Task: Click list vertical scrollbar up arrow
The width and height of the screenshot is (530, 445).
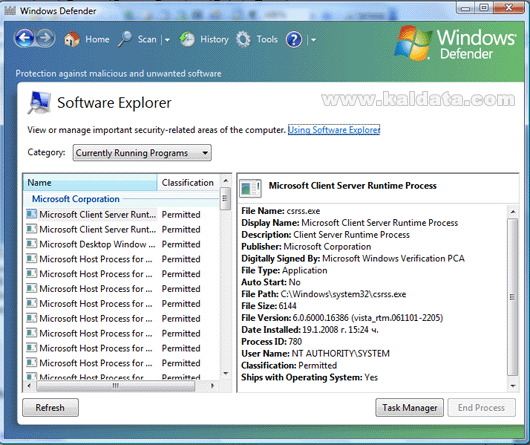Action: [x=225, y=181]
